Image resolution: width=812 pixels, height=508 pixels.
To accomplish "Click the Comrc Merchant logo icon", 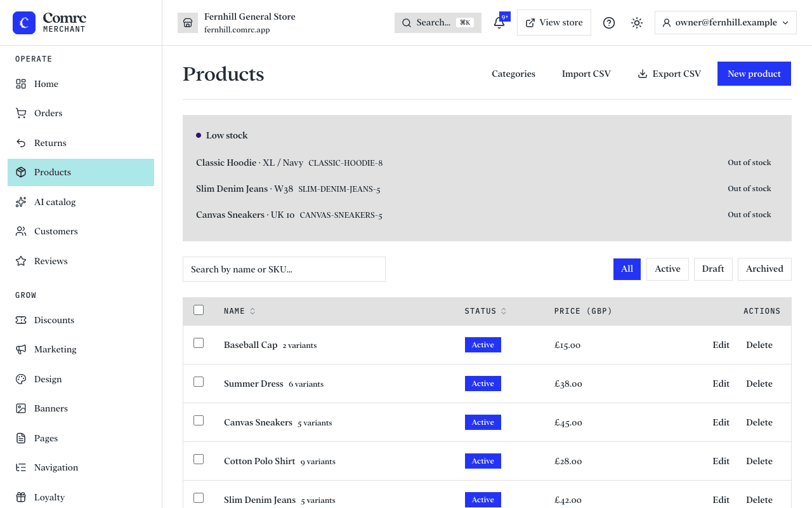I will (x=24, y=23).
